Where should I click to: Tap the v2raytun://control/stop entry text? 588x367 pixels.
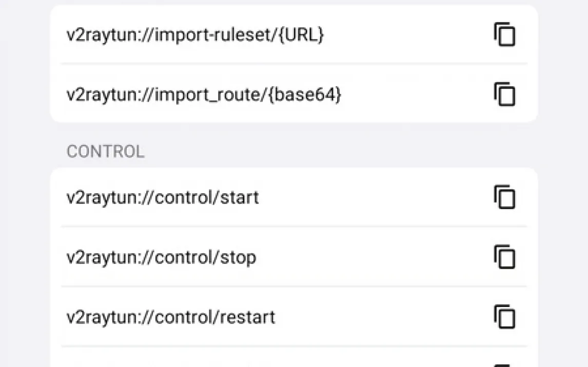click(161, 257)
